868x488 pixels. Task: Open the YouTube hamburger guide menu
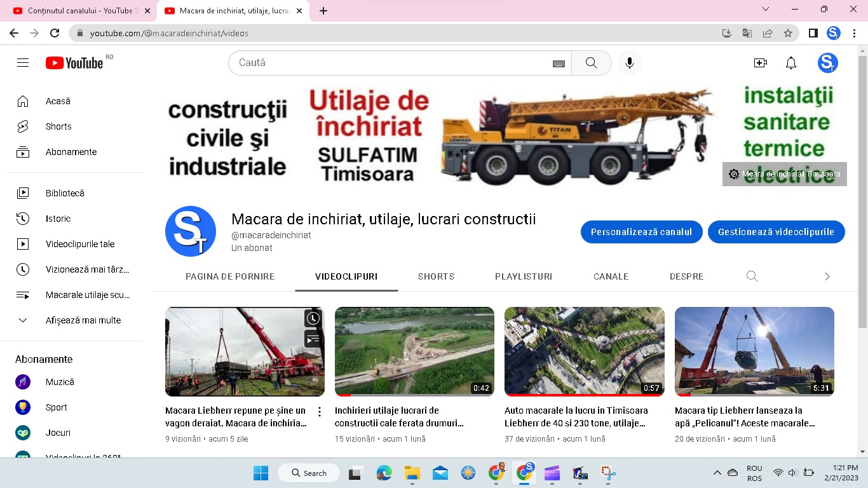point(23,63)
